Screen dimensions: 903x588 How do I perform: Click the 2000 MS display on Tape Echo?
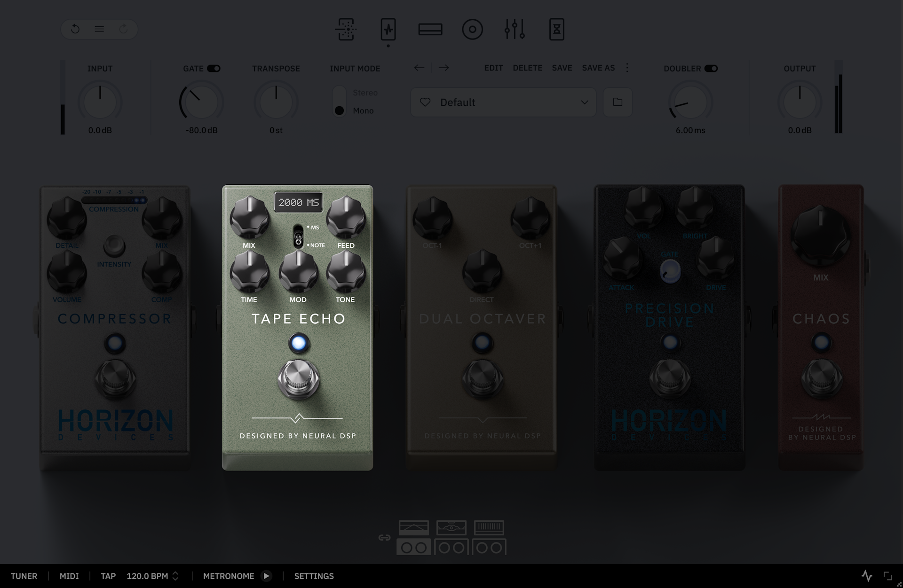(298, 203)
